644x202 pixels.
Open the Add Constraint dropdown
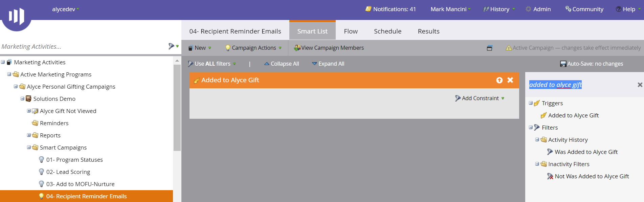pyautogui.click(x=480, y=98)
